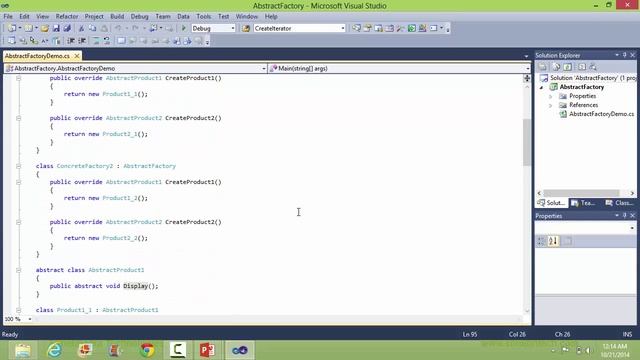The image size is (640, 360).
Task: Click View Class Diagram icon in Solution Explorer
Action: (593, 67)
